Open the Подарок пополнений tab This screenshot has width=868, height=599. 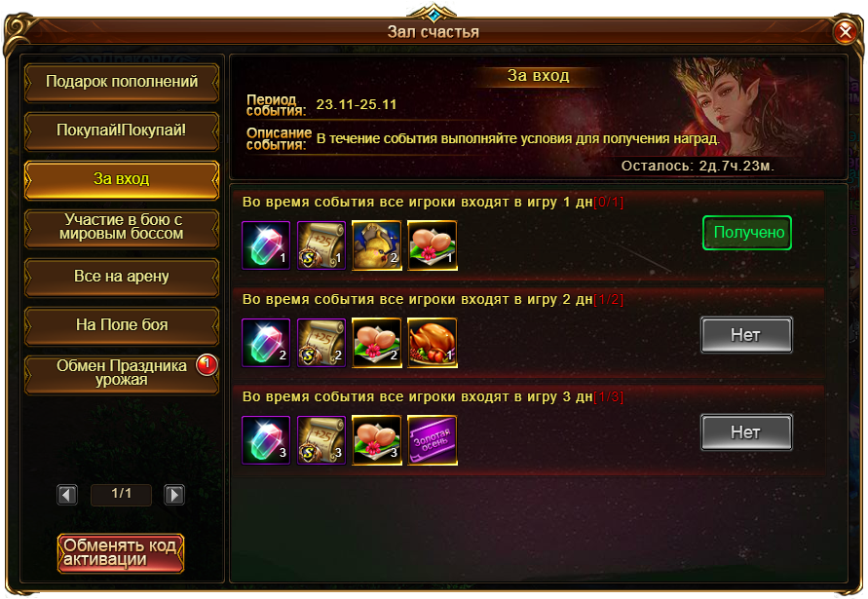[122, 82]
